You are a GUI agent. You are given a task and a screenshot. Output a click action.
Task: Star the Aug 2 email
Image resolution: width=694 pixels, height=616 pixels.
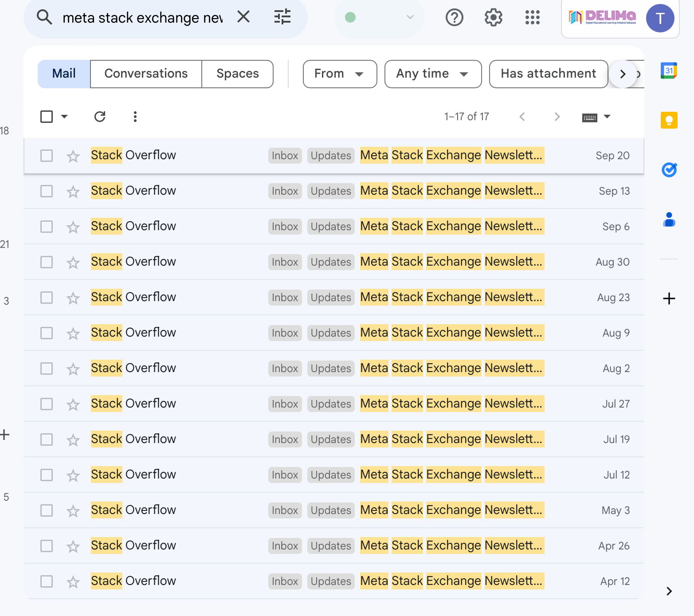(x=73, y=369)
